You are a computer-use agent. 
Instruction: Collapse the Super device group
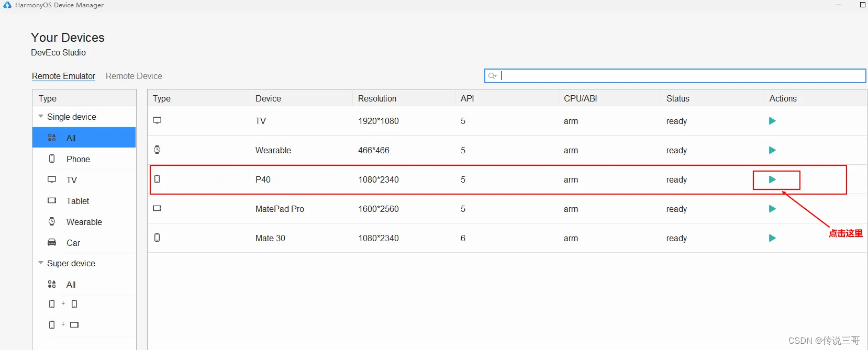click(x=41, y=263)
